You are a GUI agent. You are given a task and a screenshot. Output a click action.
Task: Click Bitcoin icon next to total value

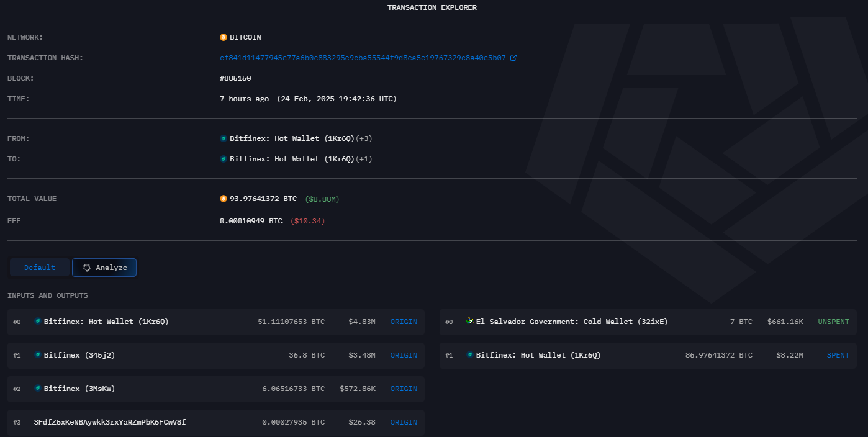pos(224,199)
